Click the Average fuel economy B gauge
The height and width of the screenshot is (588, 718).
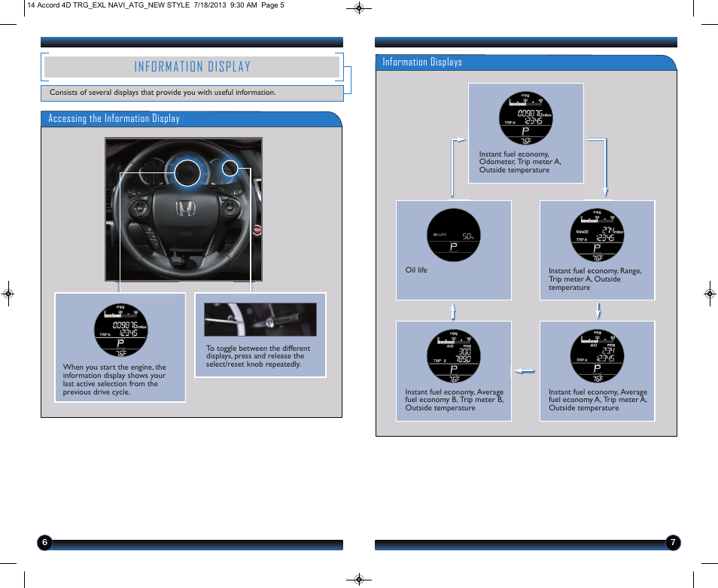(453, 356)
